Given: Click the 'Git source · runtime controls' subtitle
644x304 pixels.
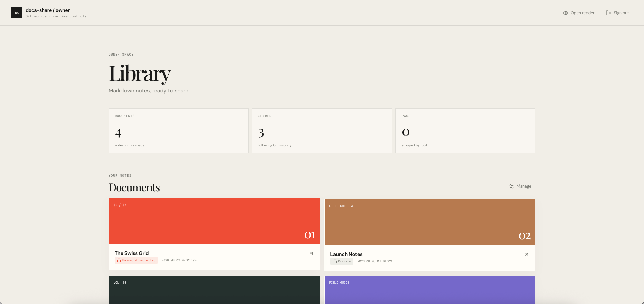Looking at the screenshot, I should [x=56, y=16].
